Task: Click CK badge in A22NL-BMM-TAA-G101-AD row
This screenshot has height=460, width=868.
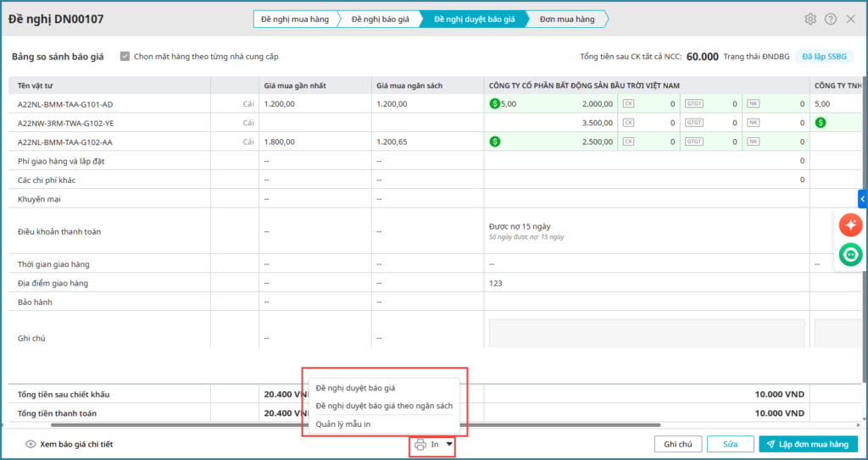Action: tap(628, 103)
